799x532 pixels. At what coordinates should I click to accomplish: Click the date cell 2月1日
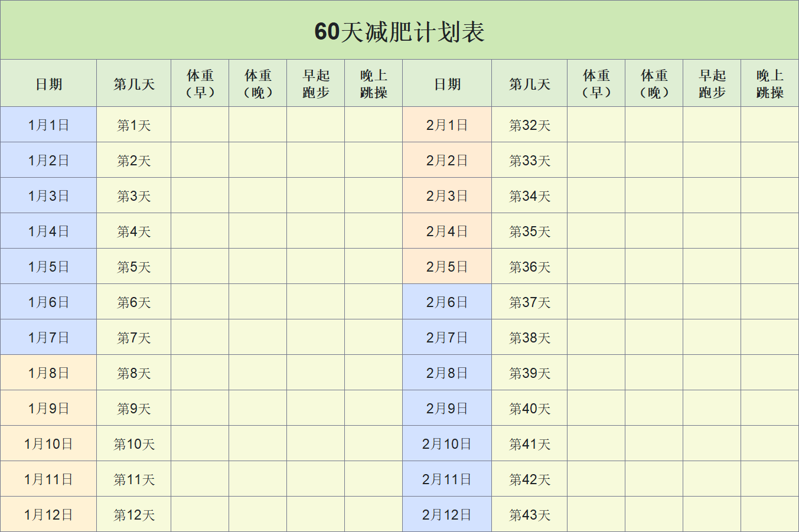tap(446, 125)
